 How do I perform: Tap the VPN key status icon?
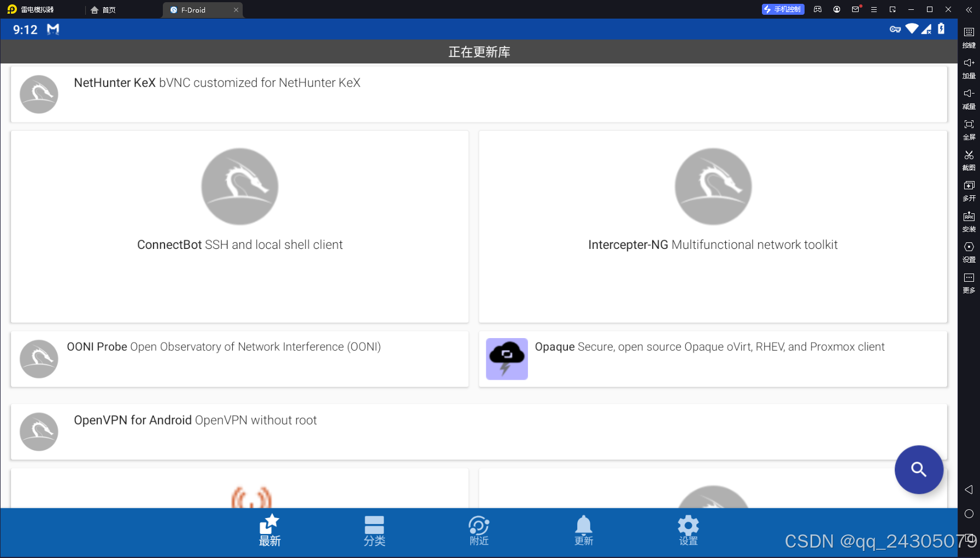pos(895,29)
